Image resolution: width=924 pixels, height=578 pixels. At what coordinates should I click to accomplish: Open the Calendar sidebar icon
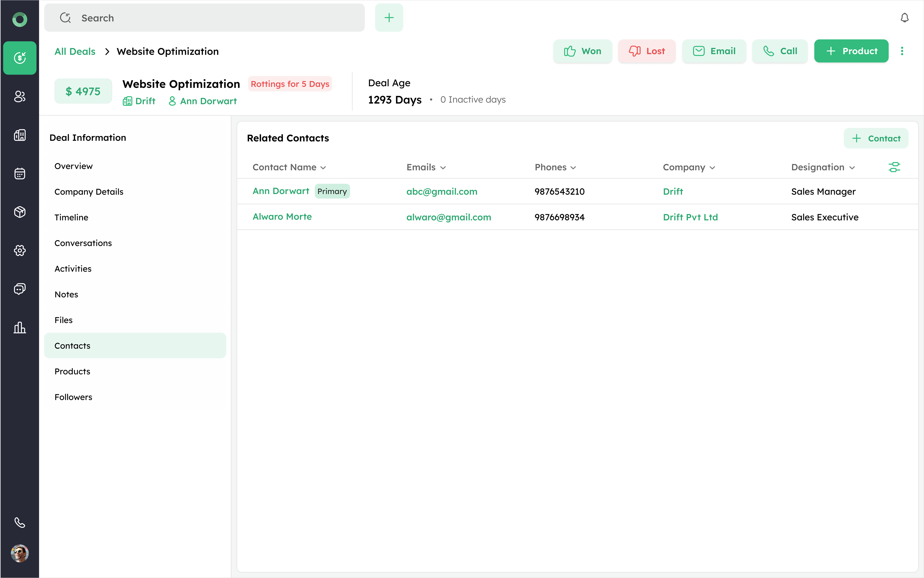point(19,174)
